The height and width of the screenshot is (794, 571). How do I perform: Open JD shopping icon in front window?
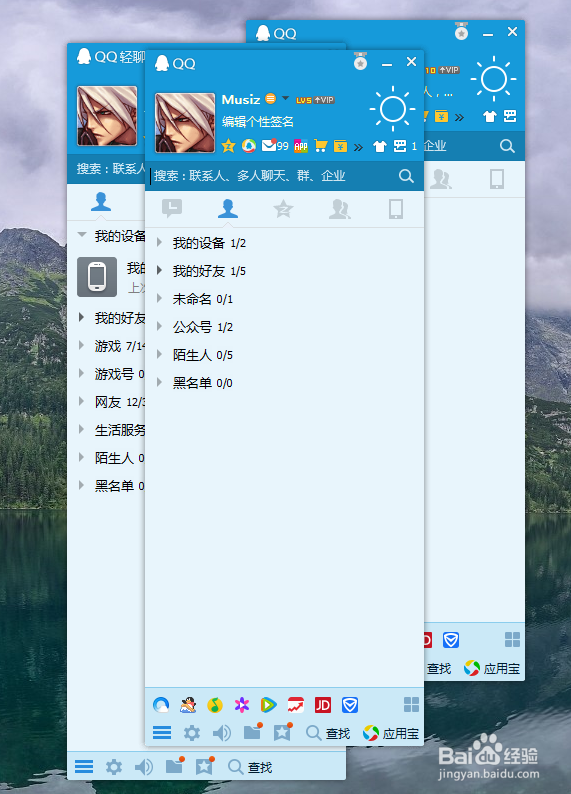[x=322, y=704]
